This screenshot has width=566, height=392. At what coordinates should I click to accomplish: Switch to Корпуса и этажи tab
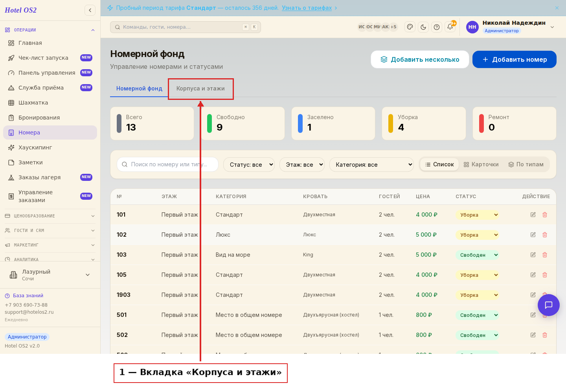tap(200, 88)
